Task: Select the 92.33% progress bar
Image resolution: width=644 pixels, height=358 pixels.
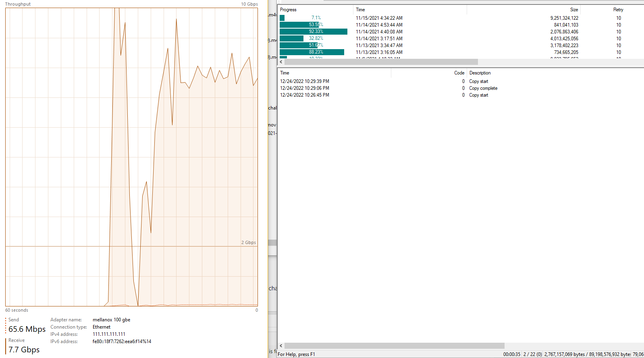Action: tap(314, 31)
